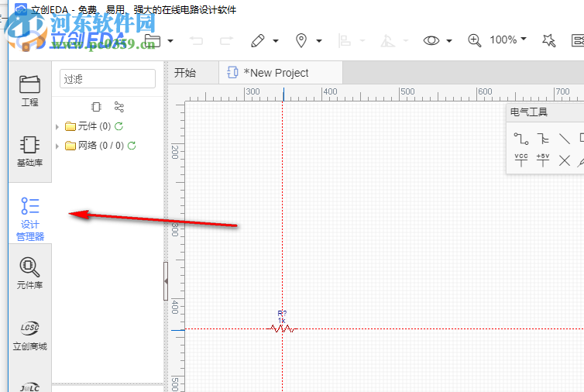Open the file folder dropdown arrow
Screen dimensions: 584x392
pyautogui.click(x=170, y=40)
